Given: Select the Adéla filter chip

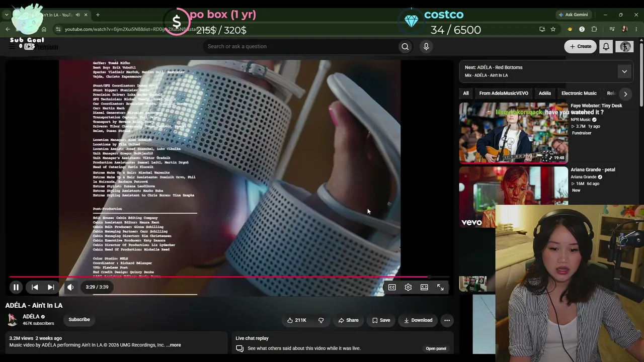Looking at the screenshot, I should pyautogui.click(x=545, y=93).
